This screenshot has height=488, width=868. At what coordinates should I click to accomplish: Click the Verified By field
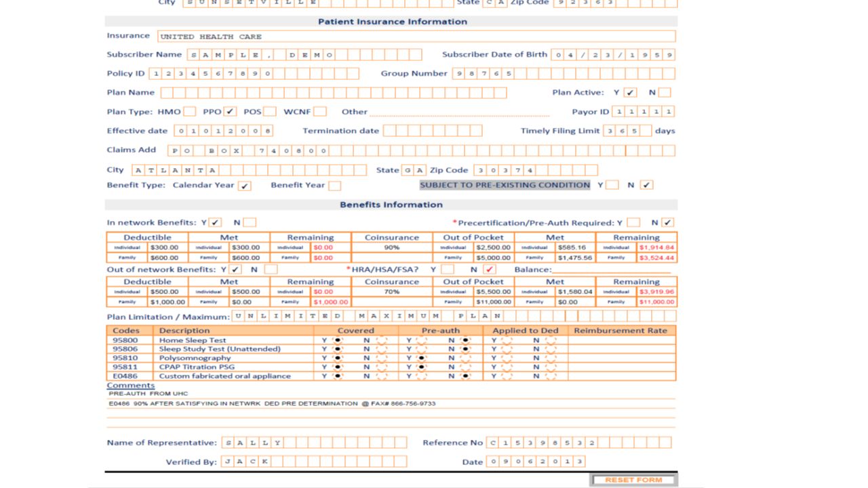314,462
